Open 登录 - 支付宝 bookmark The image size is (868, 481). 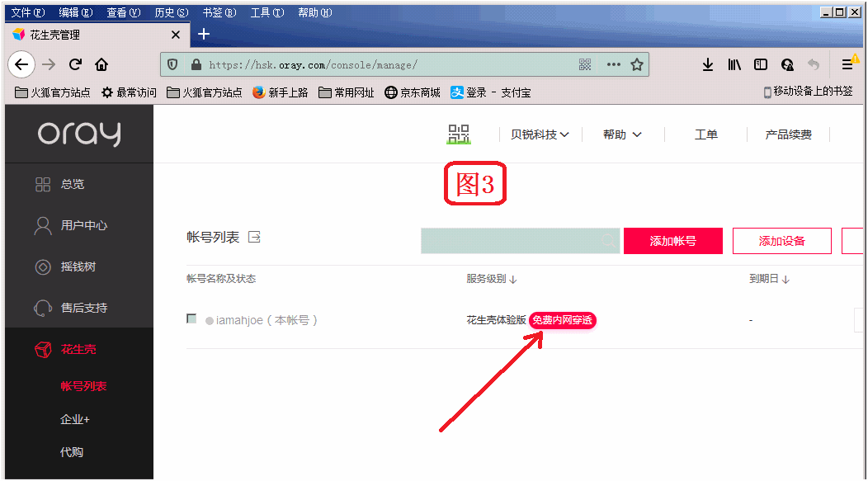[490, 92]
